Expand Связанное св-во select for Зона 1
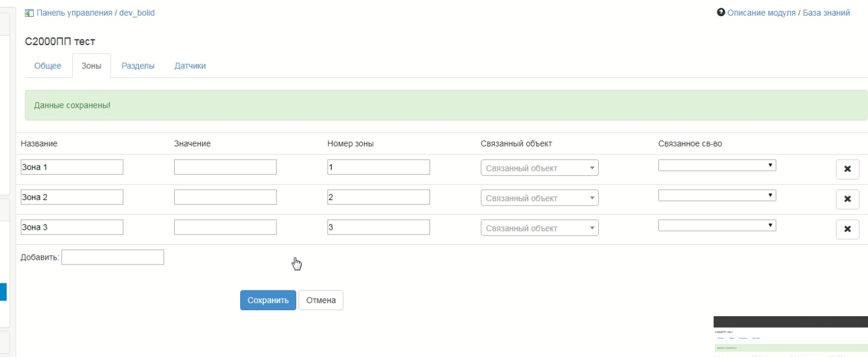 coord(717,165)
